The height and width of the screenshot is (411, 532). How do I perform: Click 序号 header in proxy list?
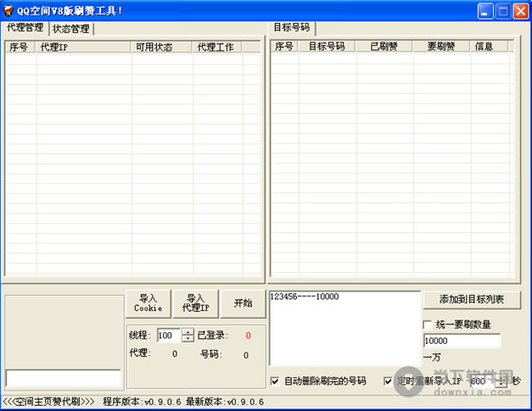click(x=20, y=47)
